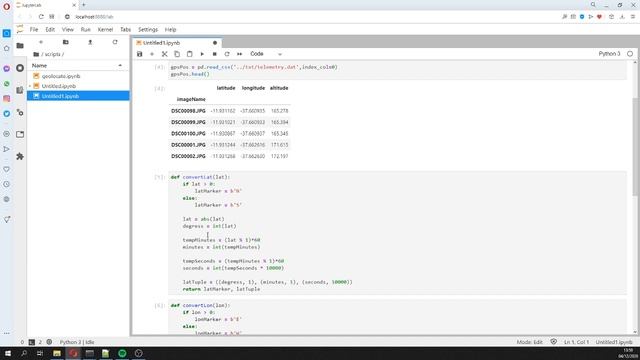Upload files with the upload arrow icon

[x=90, y=42]
